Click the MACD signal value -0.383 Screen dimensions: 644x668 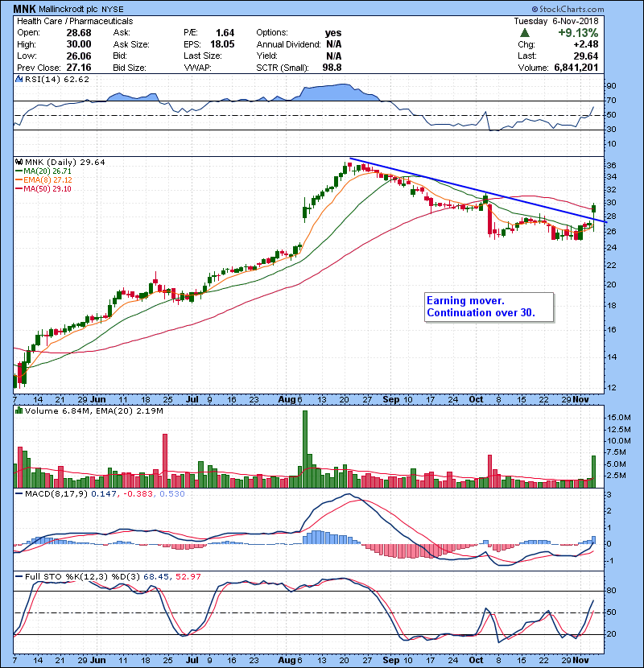pyautogui.click(x=138, y=494)
